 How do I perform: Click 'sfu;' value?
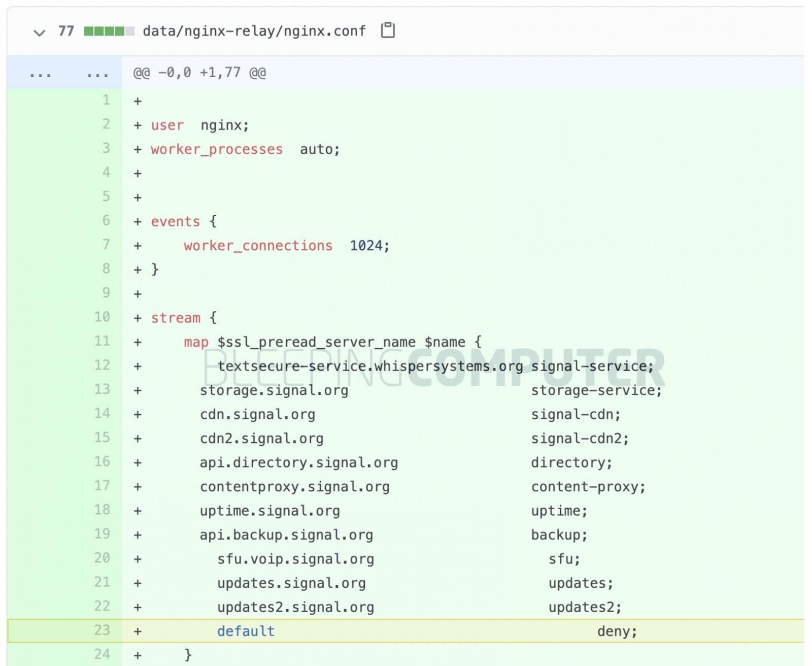(x=564, y=559)
